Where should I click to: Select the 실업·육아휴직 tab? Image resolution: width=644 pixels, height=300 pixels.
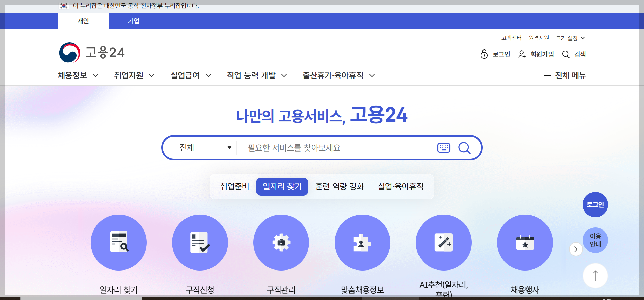click(401, 186)
